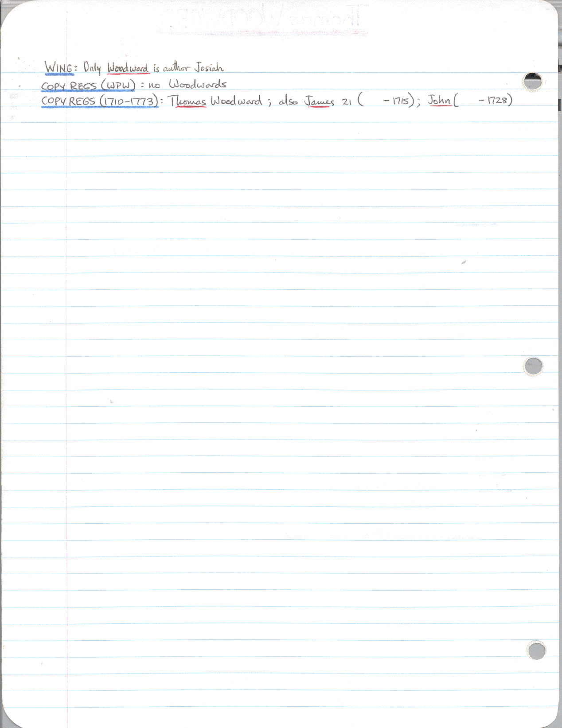Click the heading COPY REGS (WPW)
The image size is (562, 728).
point(88,85)
